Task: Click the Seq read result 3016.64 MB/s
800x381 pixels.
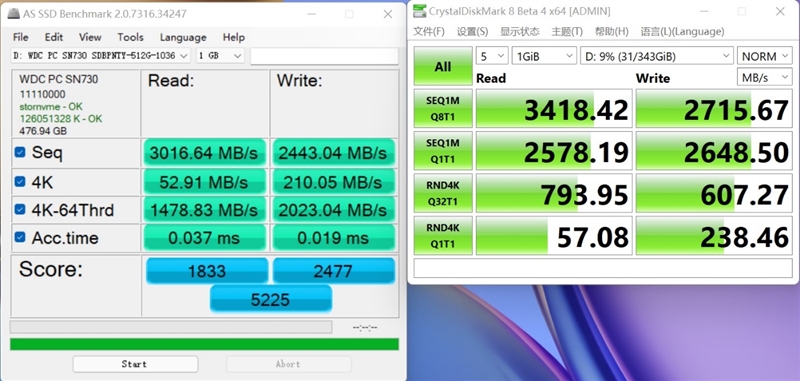Action: tap(205, 153)
